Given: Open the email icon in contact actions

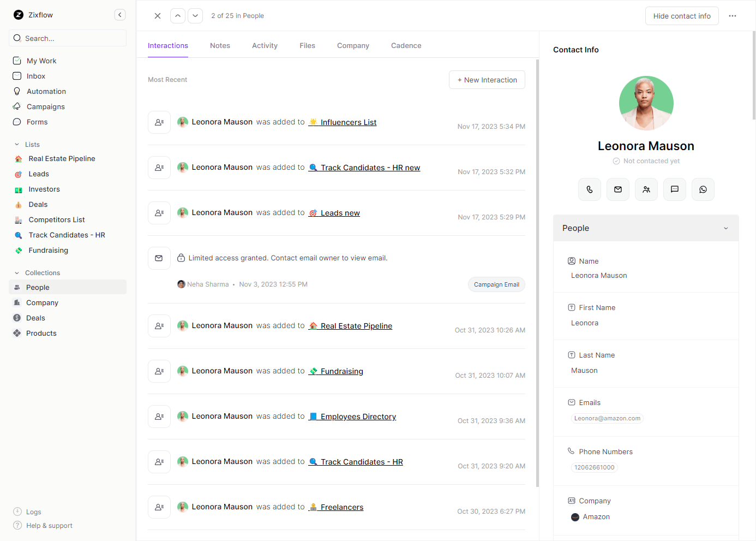Looking at the screenshot, I should click(x=618, y=189).
